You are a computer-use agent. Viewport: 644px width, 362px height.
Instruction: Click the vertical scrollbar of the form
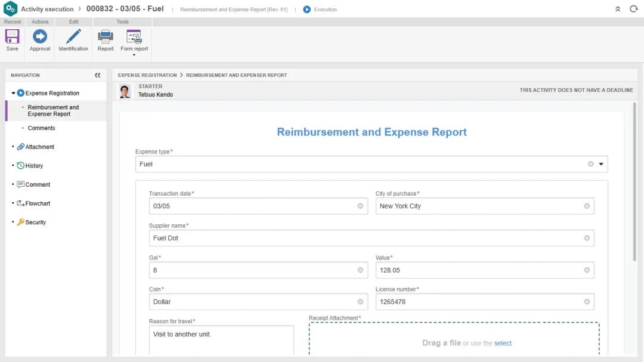click(x=634, y=179)
